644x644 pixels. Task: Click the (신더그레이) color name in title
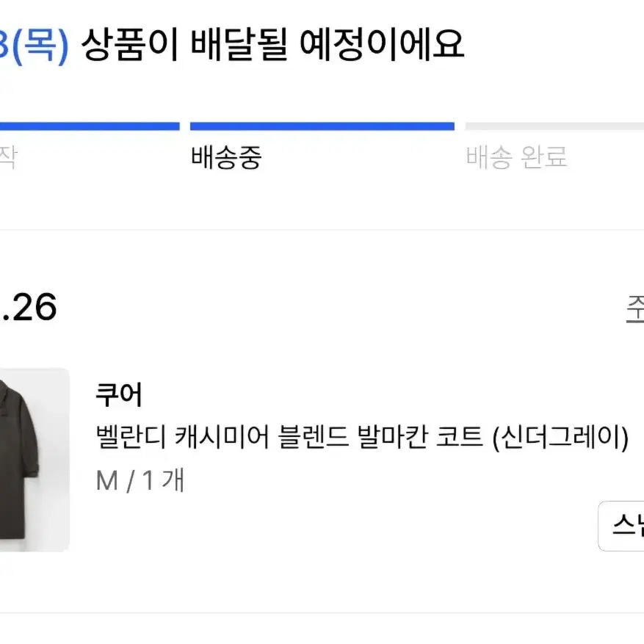click(560, 437)
